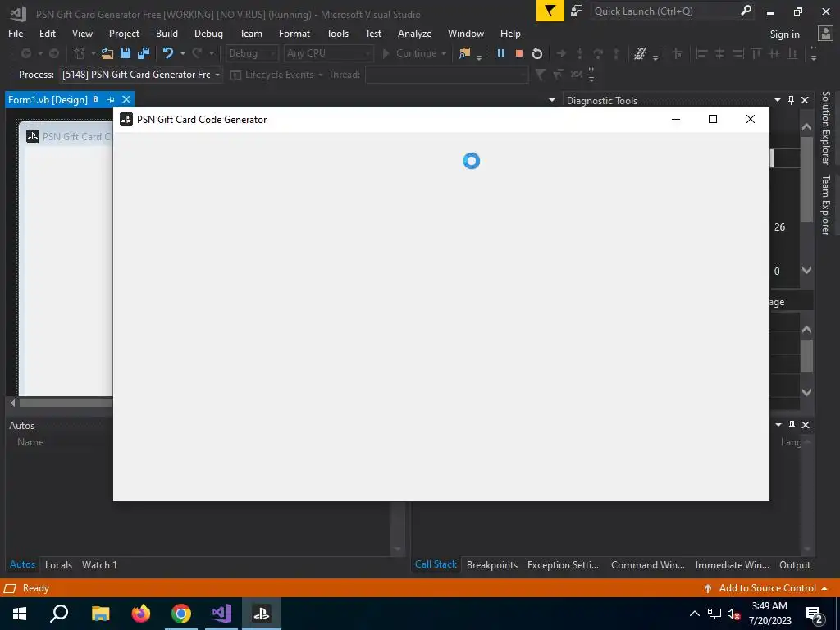The height and width of the screenshot is (630, 840).
Task: Expand the Solution Explorer side tab
Action: click(826, 127)
